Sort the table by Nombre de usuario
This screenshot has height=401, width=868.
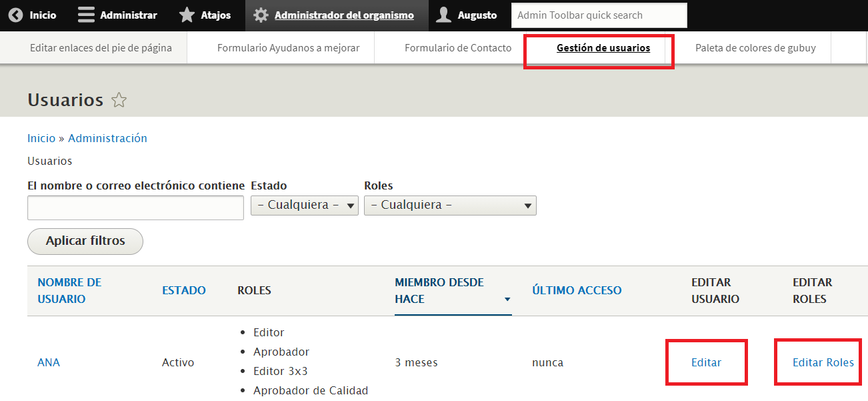coord(69,290)
